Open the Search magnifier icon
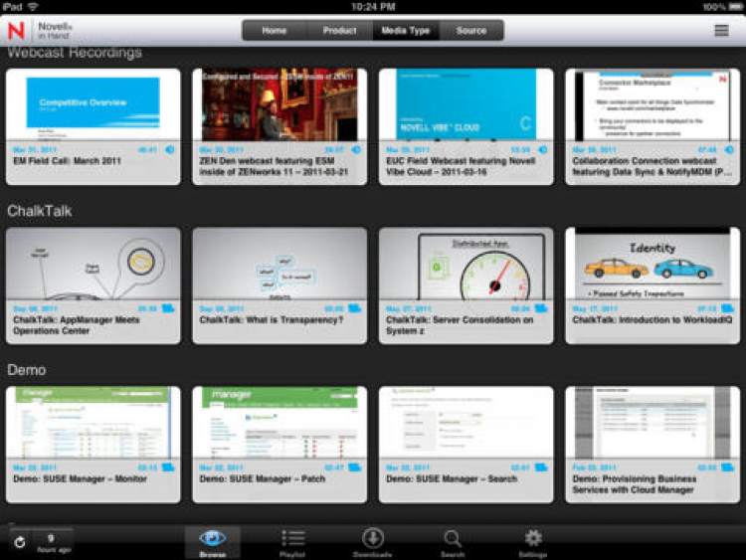The height and width of the screenshot is (560, 746). click(452, 538)
